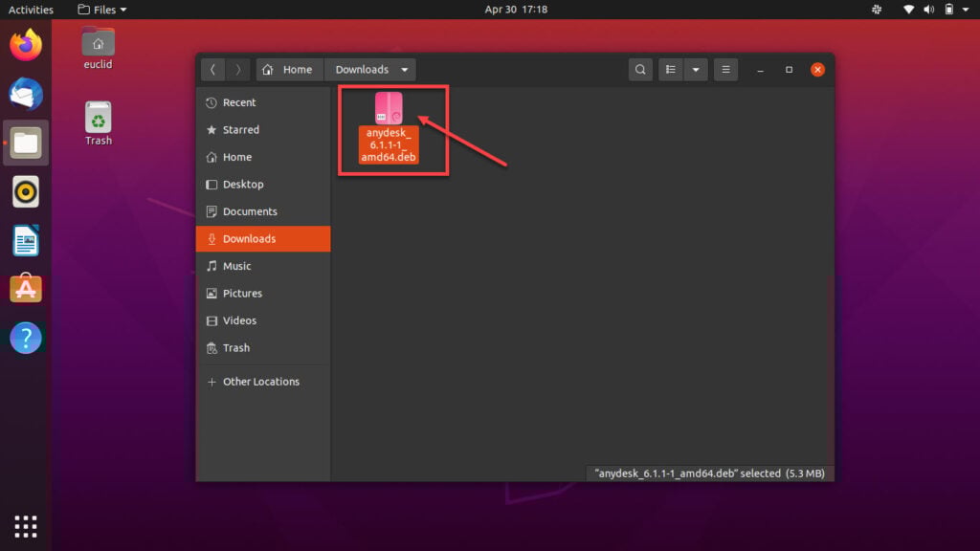Screen dimensions: 980x551
Task: Select the Trash icon on the desktop
Action: (x=99, y=123)
